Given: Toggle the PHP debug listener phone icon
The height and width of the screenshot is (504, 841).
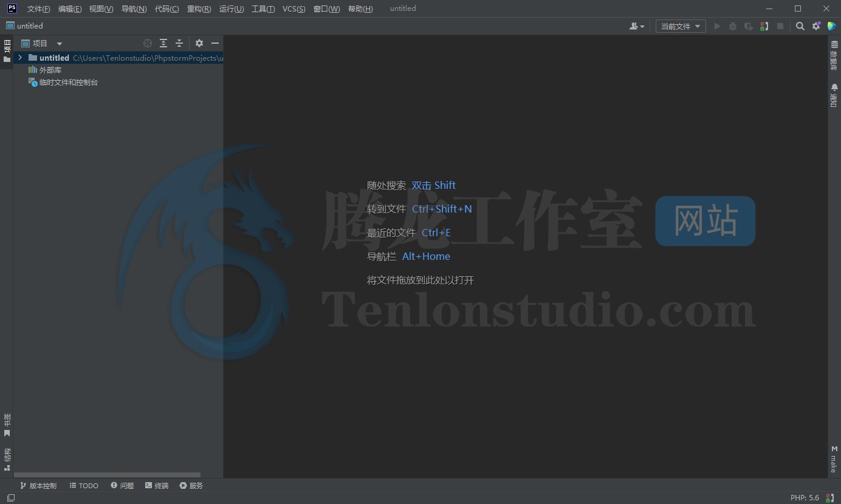Looking at the screenshot, I should [764, 26].
